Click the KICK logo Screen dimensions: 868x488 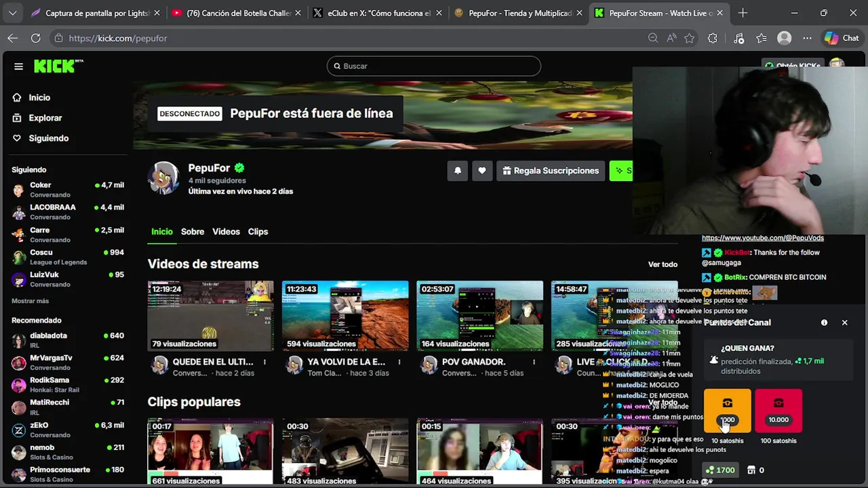tap(58, 66)
